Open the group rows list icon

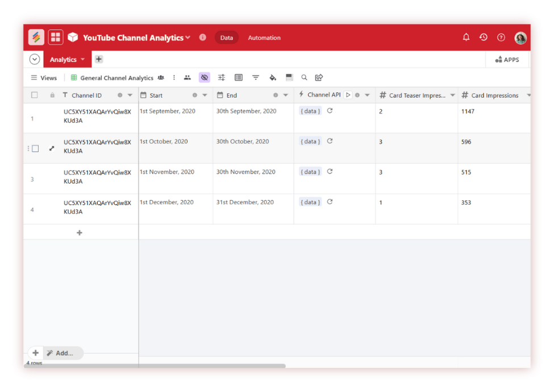239,77
